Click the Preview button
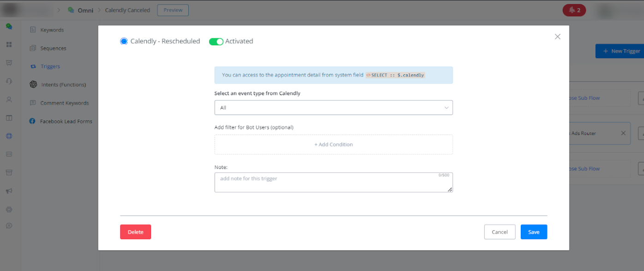This screenshot has height=271, width=644. click(173, 10)
